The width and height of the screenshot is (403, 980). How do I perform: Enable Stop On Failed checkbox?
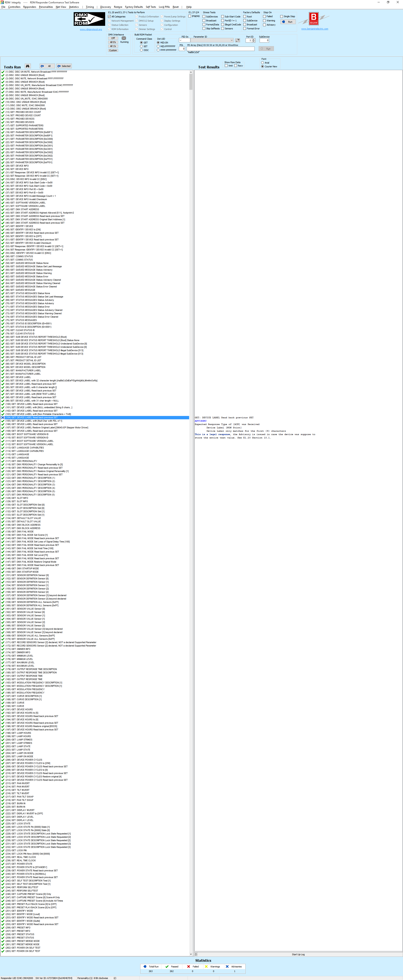(x=264, y=16)
